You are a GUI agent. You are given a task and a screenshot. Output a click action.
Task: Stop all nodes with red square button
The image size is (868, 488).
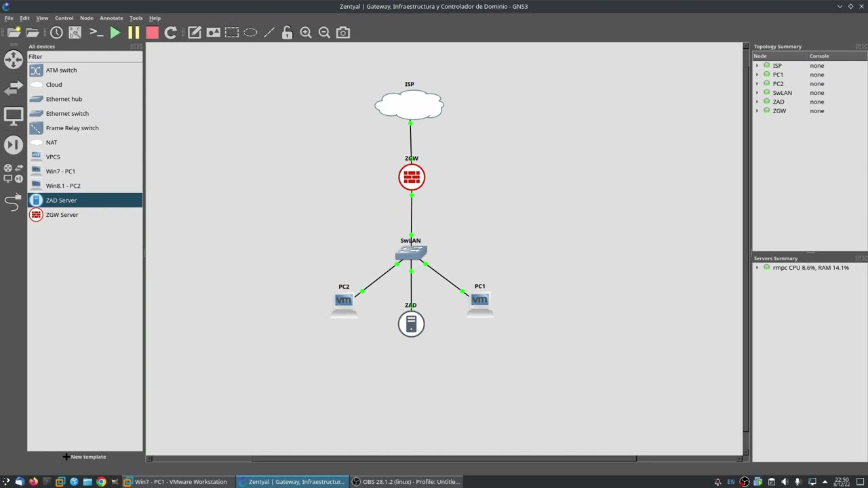(152, 33)
